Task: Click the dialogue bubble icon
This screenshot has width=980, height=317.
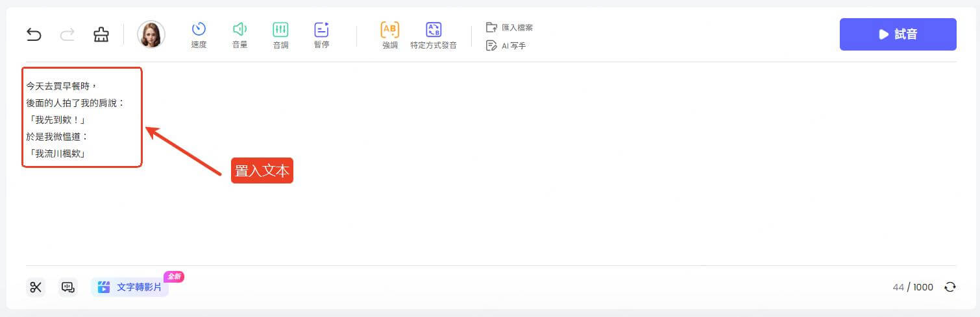Action: point(67,287)
